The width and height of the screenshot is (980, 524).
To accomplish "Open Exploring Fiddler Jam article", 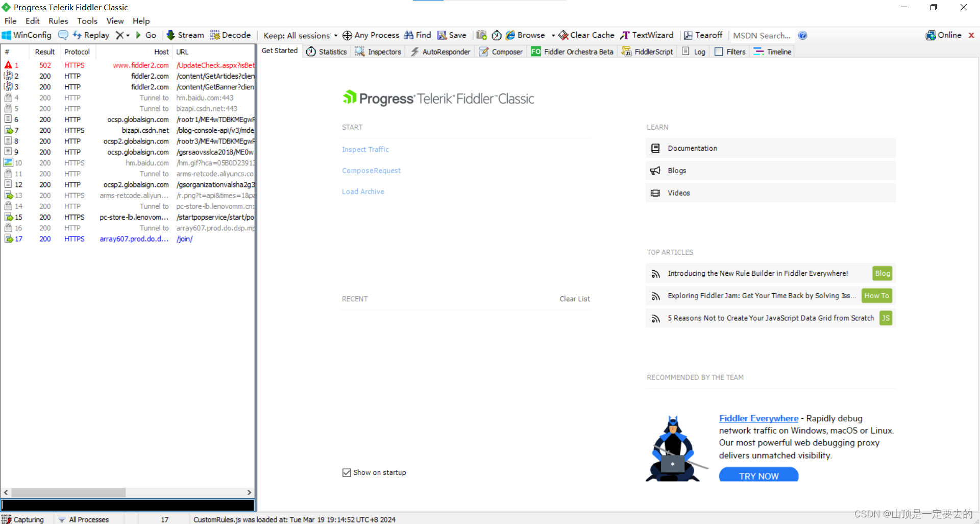I will pos(770,296).
